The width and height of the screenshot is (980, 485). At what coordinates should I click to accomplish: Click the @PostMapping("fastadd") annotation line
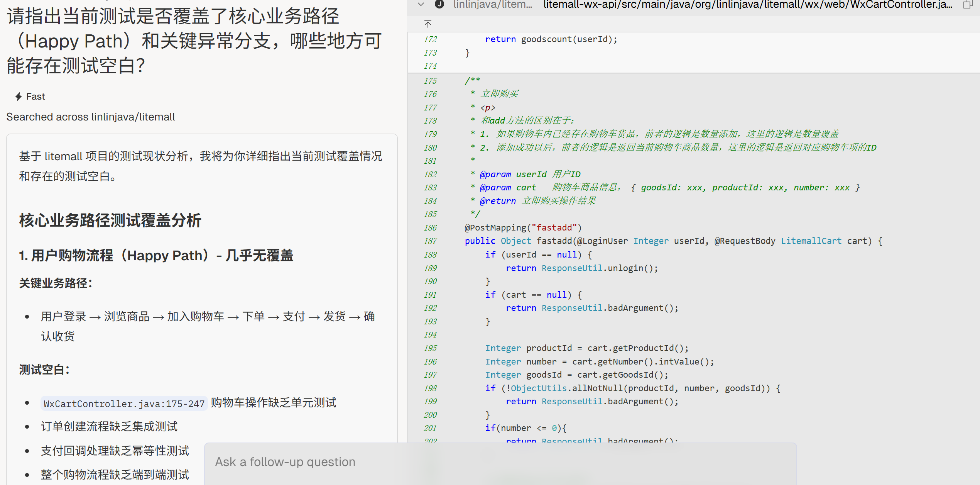tap(523, 228)
